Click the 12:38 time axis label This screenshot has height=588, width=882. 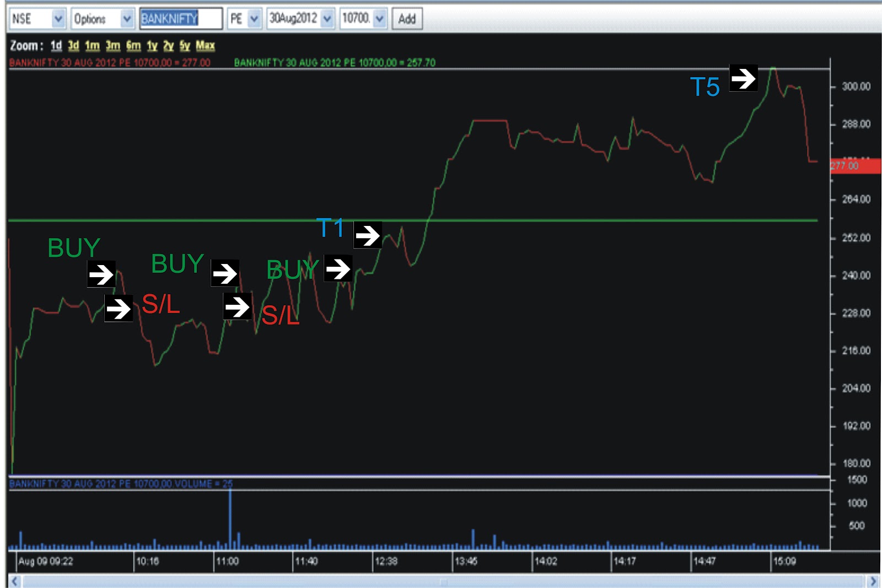pyautogui.click(x=386, y=562)
